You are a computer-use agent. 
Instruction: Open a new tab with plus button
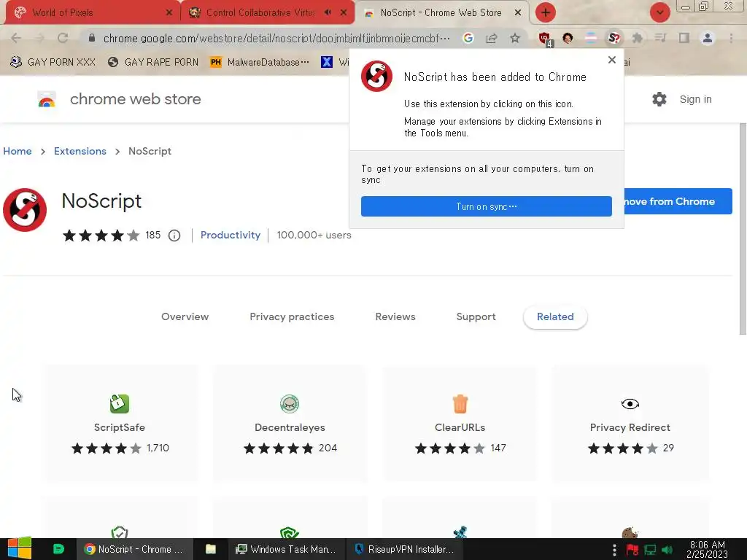[x=546, y=12]
